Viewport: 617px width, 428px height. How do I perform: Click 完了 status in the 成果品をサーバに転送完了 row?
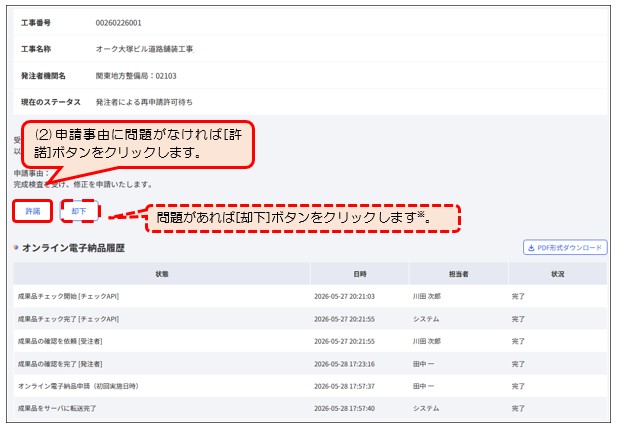click(518, 408)
